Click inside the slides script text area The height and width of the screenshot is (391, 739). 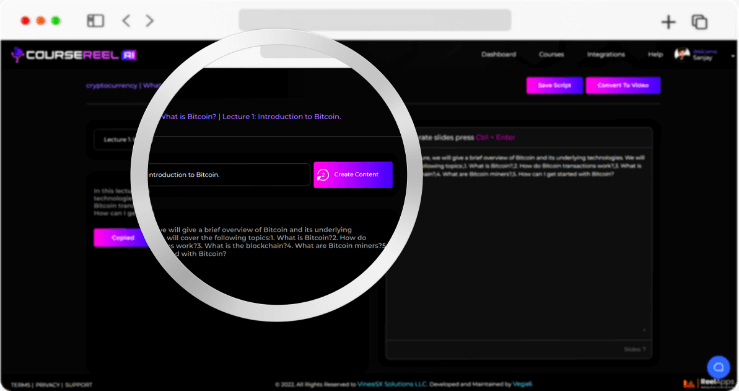pos(519,245)
